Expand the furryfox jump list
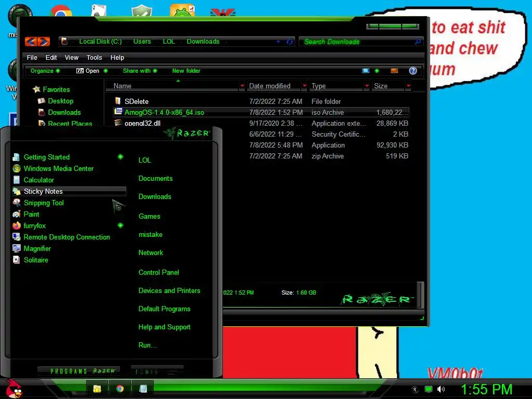Screen dimensions: 532x399 tap(121, 225)
